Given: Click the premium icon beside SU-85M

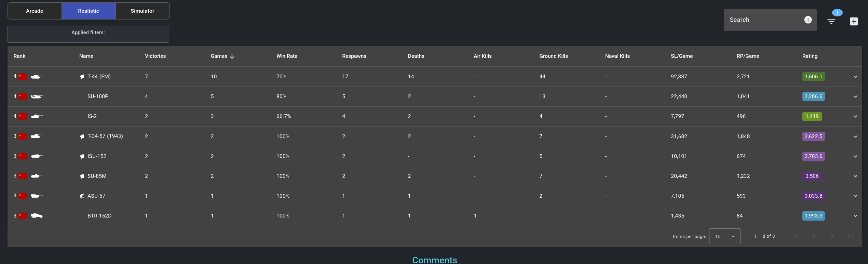Looking at the screenshot, I should (82, 176).
